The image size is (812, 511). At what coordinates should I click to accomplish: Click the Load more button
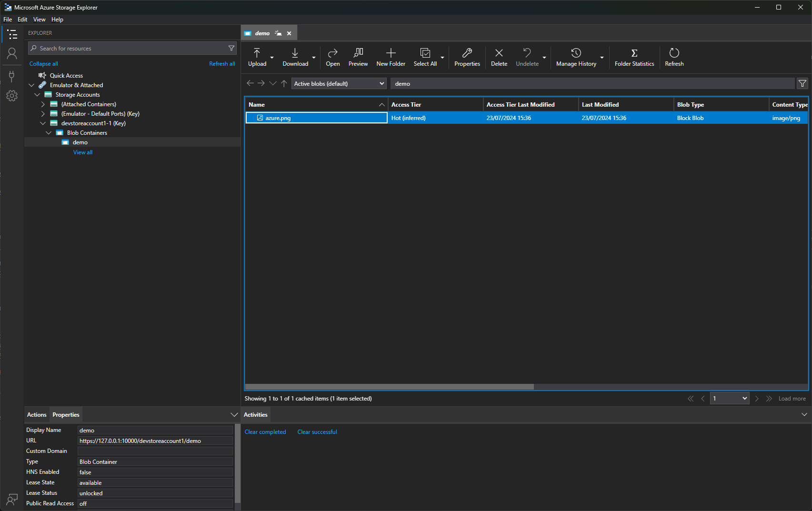[x=792, y=399]
